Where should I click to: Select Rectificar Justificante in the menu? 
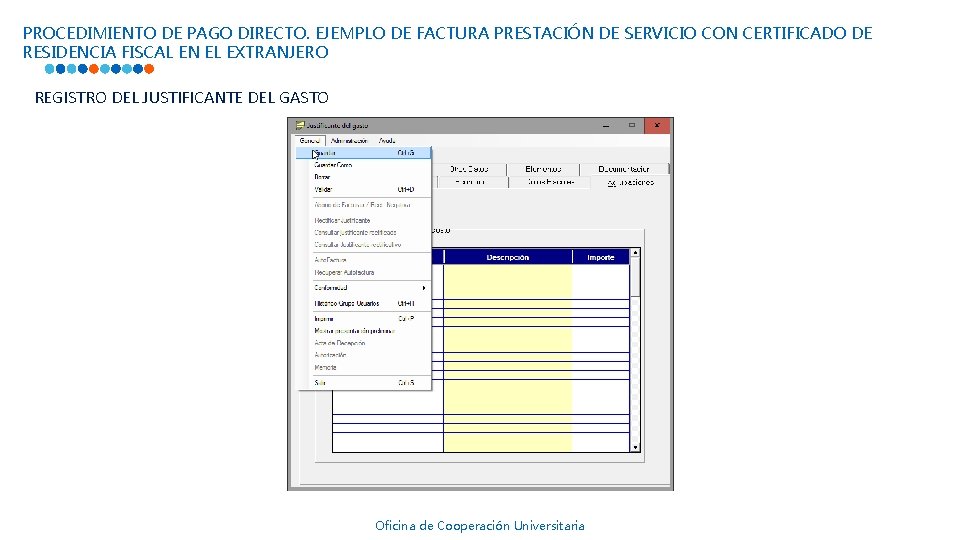364,220
